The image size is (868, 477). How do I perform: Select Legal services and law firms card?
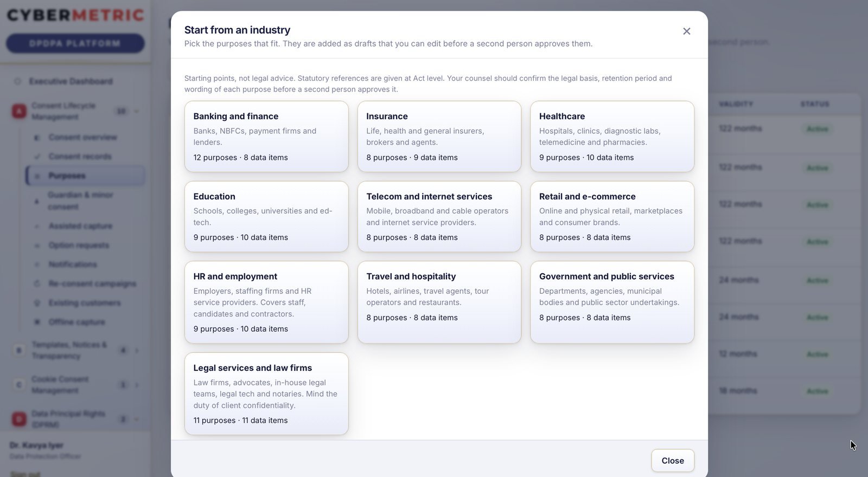[266, 394]
